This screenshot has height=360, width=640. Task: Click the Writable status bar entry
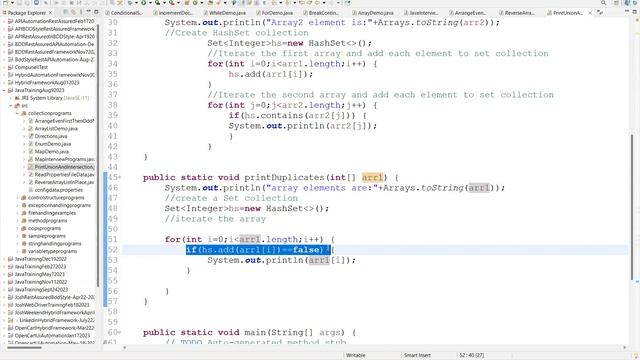(356, 356)
